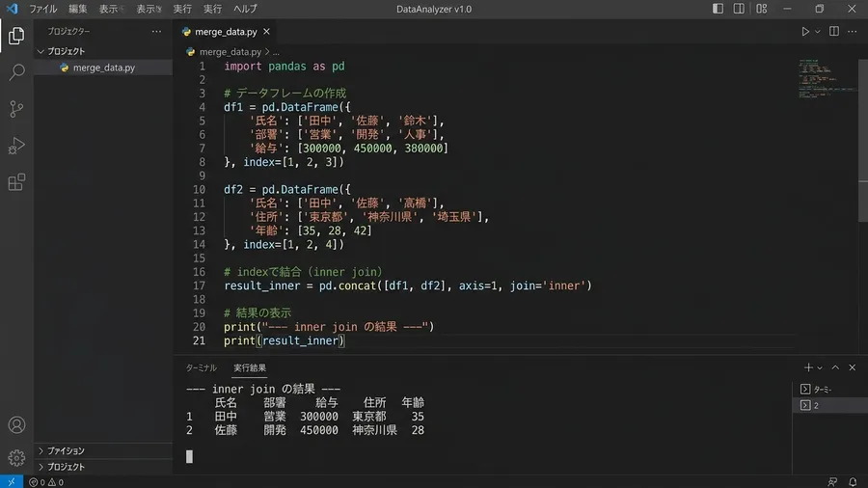Click merge_data.py in breadcrumb
Viewport: 868px width, 488px height.
pos(230,52)
